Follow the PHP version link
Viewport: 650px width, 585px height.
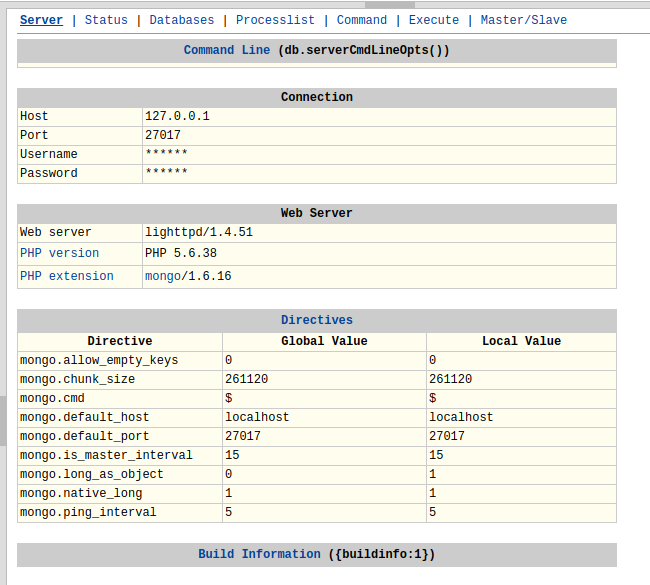pyautogui.click(x=59, y=253)
